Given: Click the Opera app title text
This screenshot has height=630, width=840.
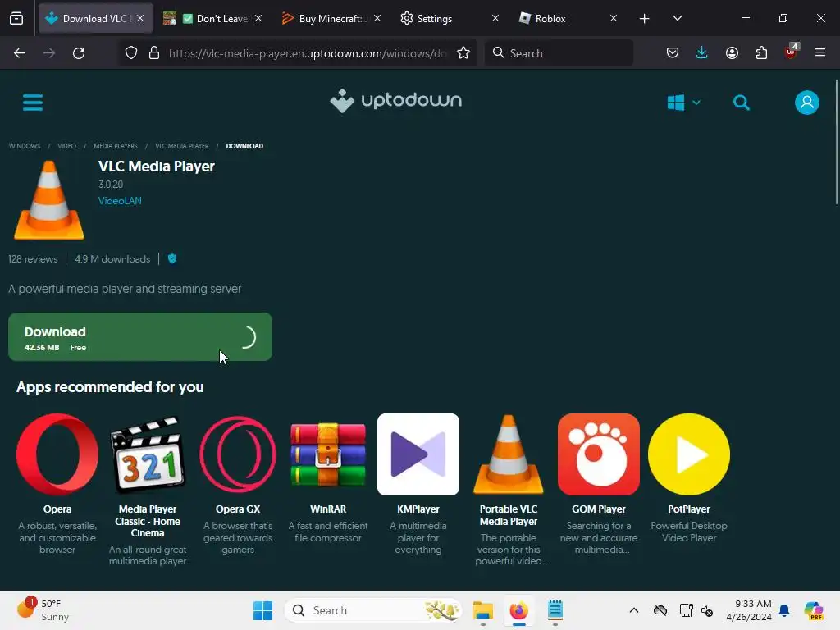Looking at the screenshot, I should tap(57, 509).
